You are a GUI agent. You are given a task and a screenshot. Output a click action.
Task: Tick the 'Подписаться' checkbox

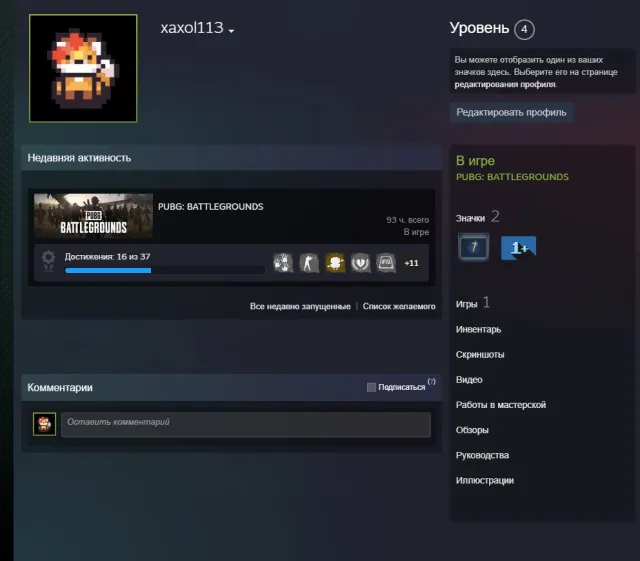pyautogui.click(x=371, y=387)
